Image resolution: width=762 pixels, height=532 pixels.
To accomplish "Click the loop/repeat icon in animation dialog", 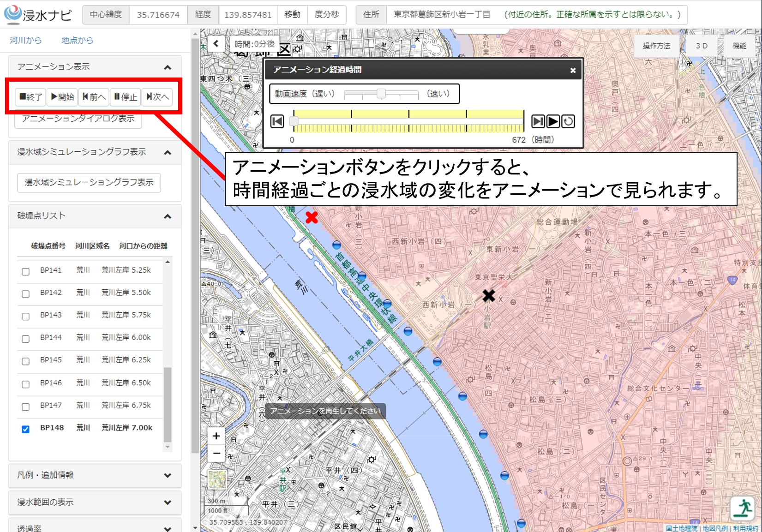I will pos(568,121).
